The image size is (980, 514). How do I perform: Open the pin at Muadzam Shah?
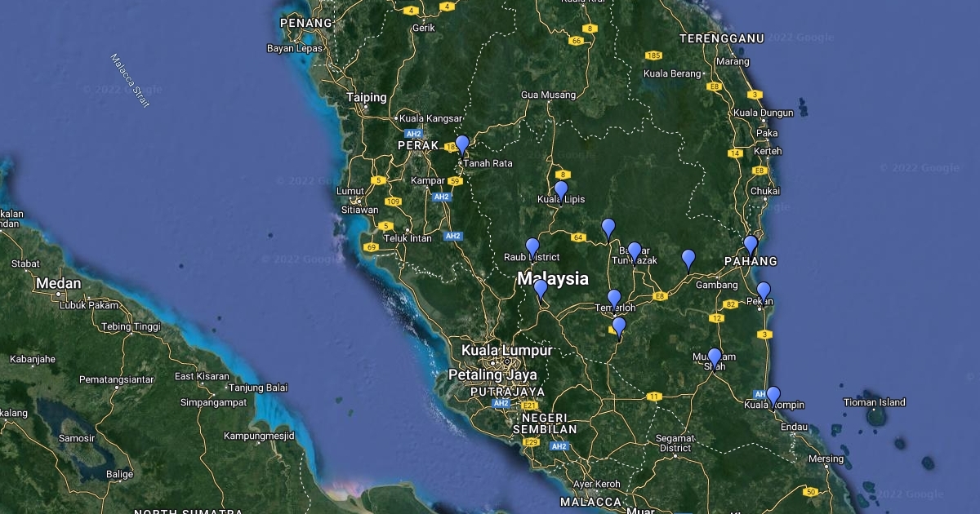point(715,358)
